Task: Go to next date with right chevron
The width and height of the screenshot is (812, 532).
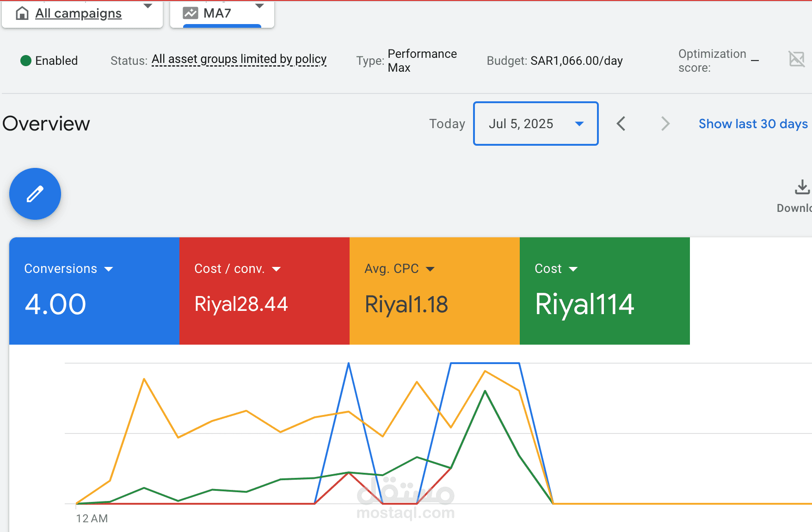Action: coord(665,124)
